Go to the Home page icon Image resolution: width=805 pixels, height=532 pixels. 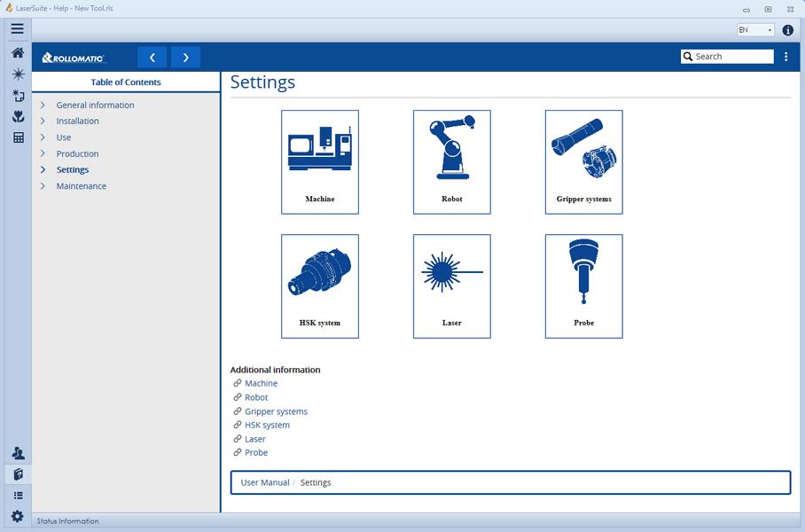tap(18, 52)
